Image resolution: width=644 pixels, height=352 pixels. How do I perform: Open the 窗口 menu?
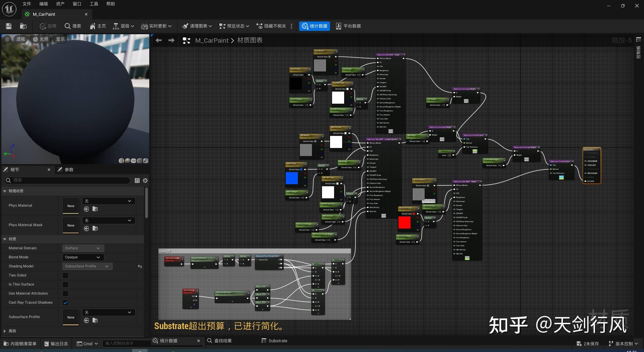click(77, 4)
